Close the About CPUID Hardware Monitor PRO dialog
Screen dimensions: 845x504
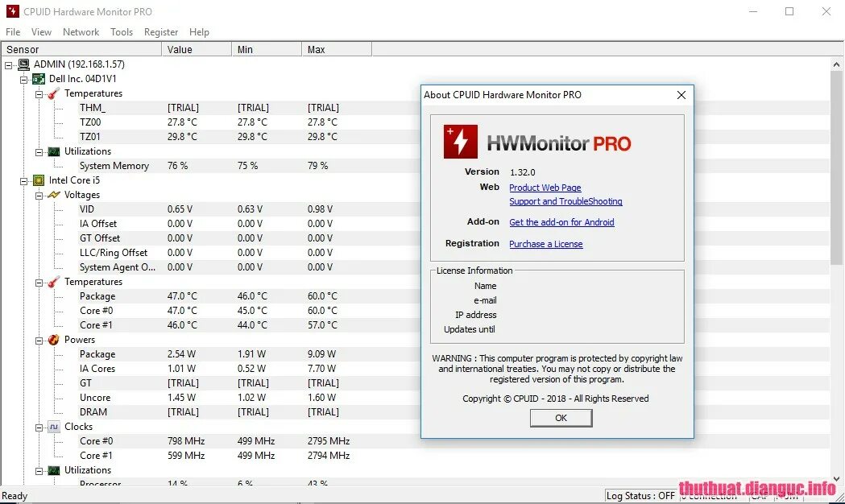point(681,95)
